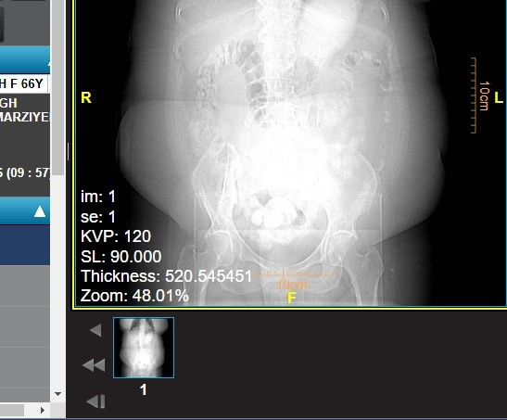Go to previous image with single left arrow
The width and height of the screenshot is (507, 420).
(96, 330)
